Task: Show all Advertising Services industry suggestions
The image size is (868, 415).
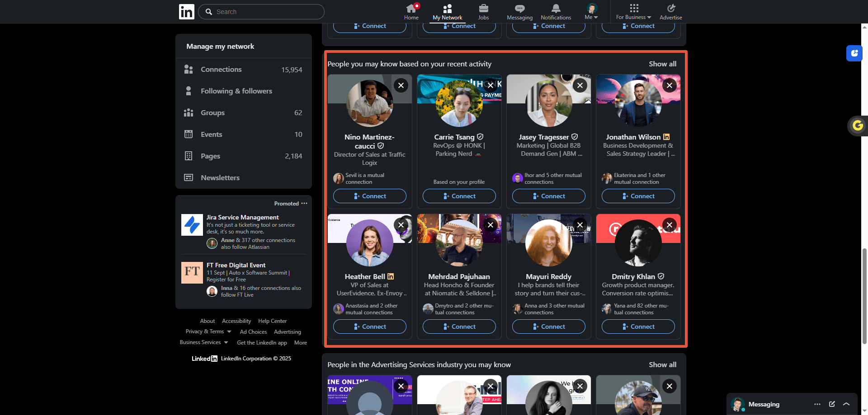Action: tap(662, 365)
